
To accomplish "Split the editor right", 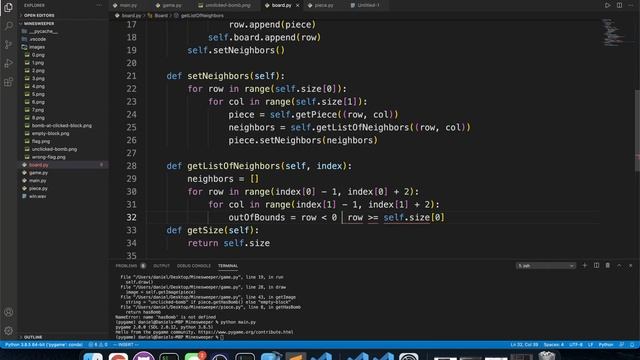I will (x=619, y=5).
